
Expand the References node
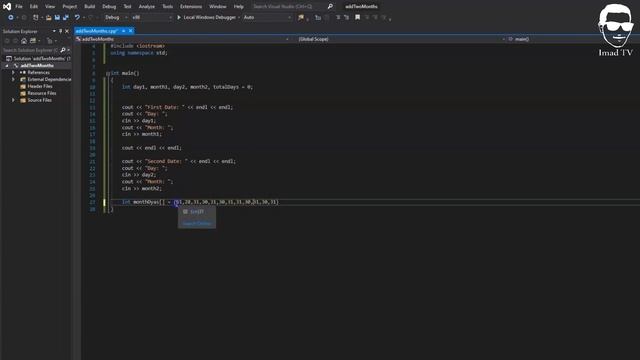click(x=13, y=72)
